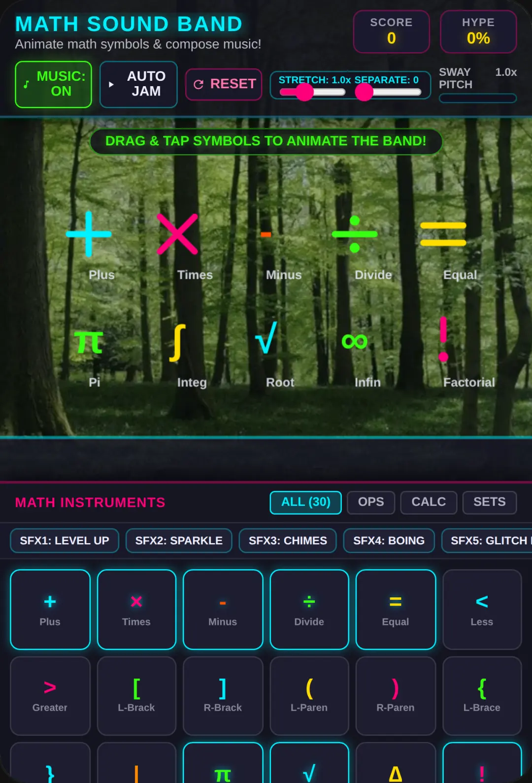This screenshot has height=783, width=532.
Task: Toggle the Equal instrument tile
Action: [396, 610]
